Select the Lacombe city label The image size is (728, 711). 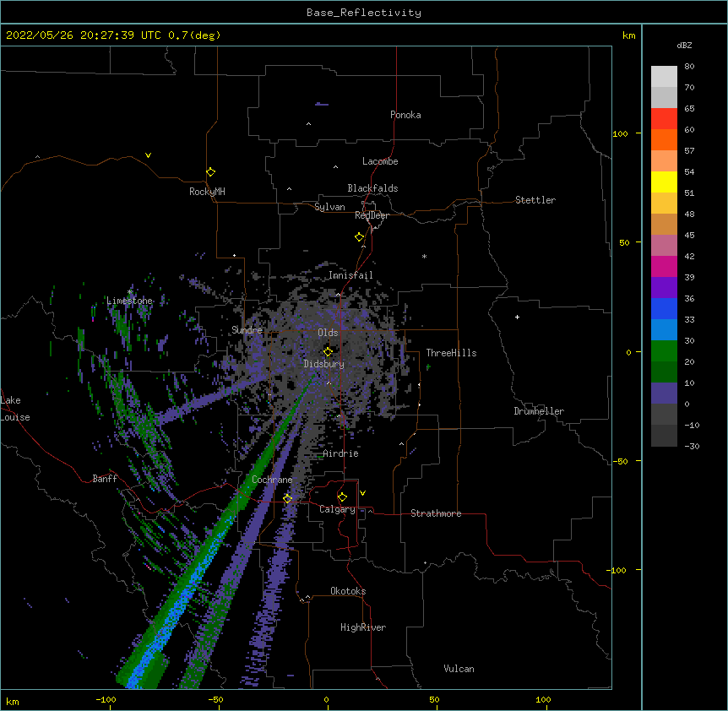pyautogui.click(x=380, y=161)
